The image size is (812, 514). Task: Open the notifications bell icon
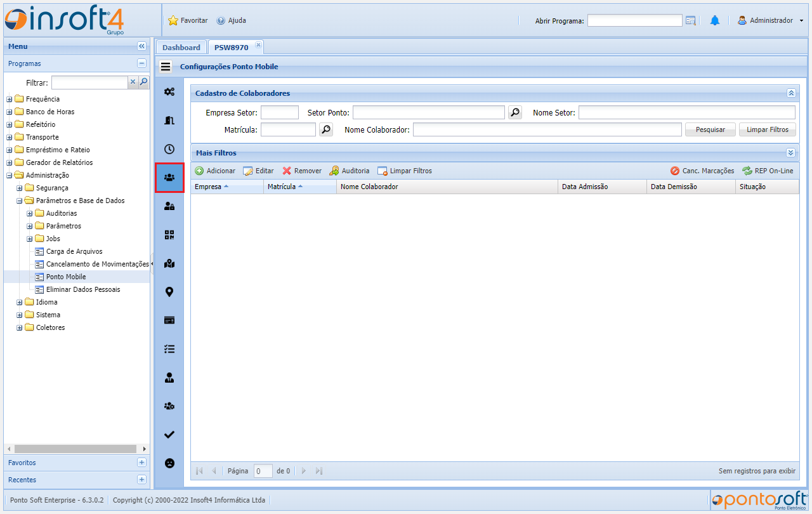pyautogui.click(x=715, y=21)
